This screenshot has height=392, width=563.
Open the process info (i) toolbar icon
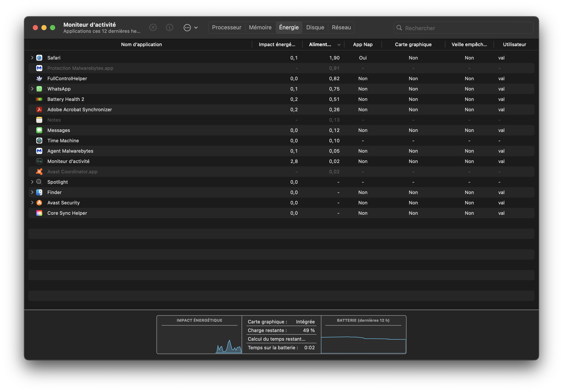(x=169, y=27)
